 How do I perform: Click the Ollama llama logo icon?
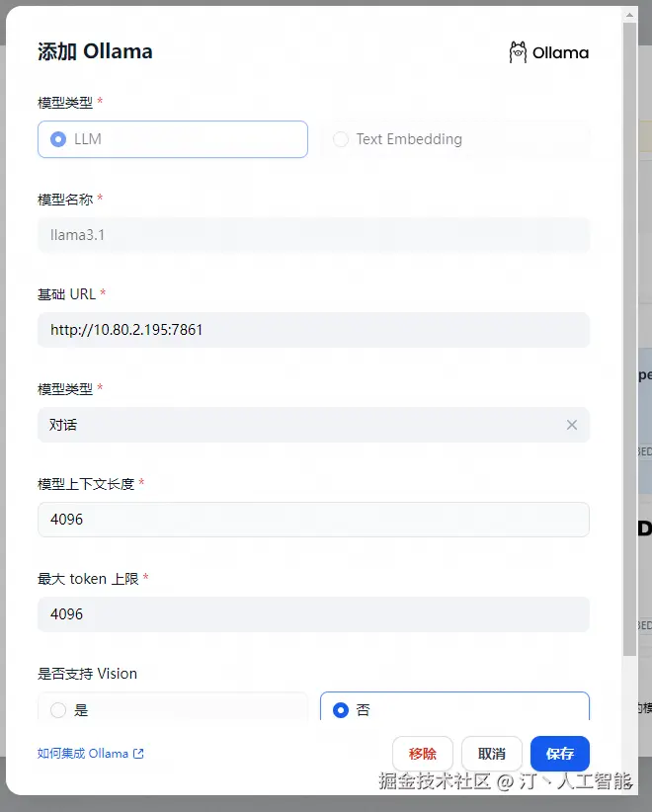click(518, 52)
